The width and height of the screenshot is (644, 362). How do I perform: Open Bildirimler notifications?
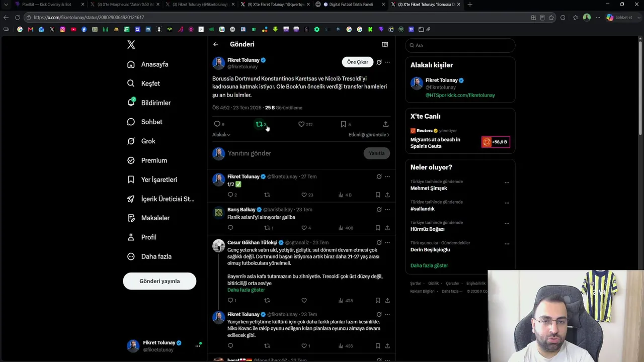click(149, 103)
